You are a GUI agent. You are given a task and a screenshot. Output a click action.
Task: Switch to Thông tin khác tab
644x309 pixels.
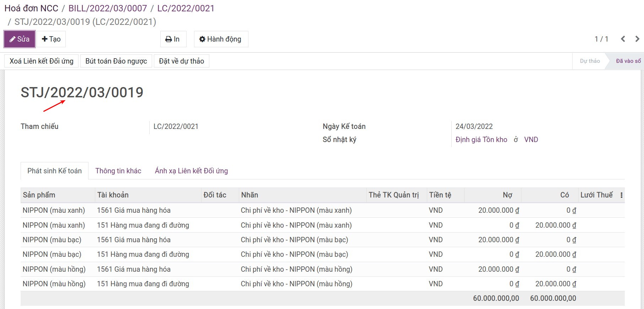tap(118, 171)
